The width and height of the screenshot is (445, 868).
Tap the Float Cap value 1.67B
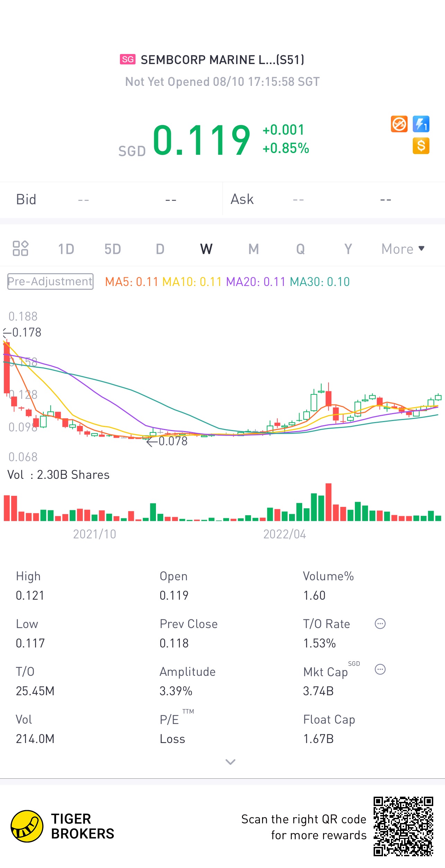click(319, 739)
